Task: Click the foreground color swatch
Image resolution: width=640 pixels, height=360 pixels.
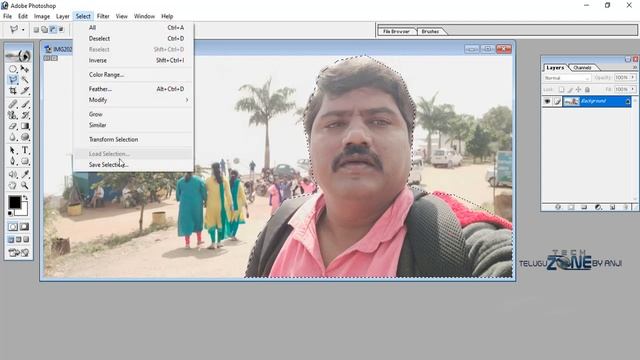Action: (x=15, y=202)
